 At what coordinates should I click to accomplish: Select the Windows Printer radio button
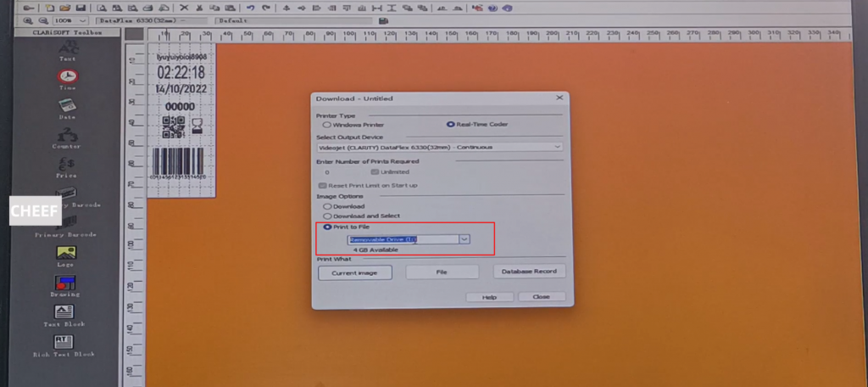pyautogui.click(x=327, y=124)
